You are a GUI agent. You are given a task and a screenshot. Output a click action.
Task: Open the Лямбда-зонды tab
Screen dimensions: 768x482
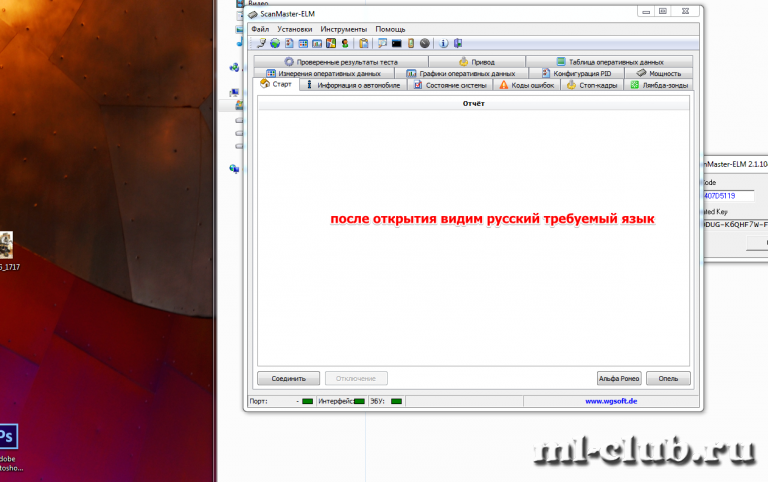point(658,85)
